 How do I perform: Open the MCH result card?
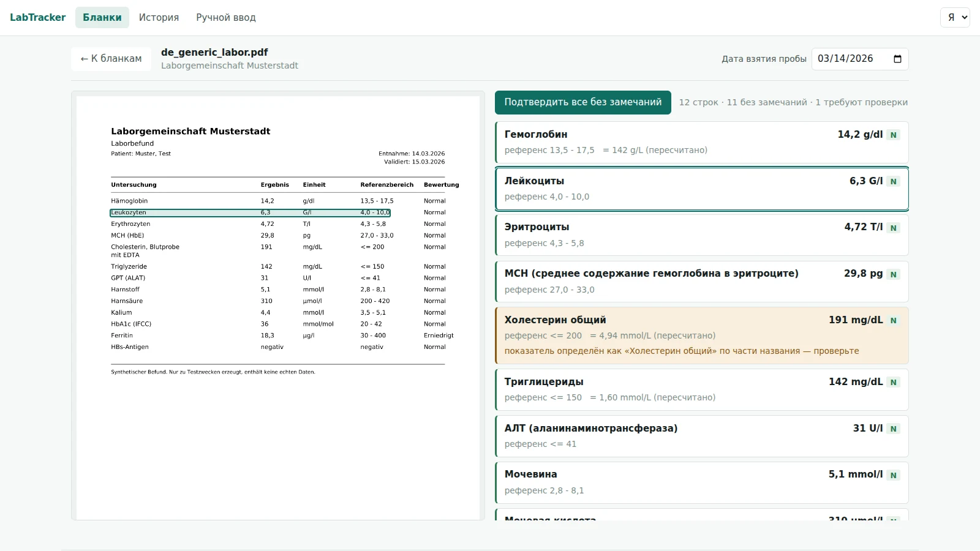[701, 282]
